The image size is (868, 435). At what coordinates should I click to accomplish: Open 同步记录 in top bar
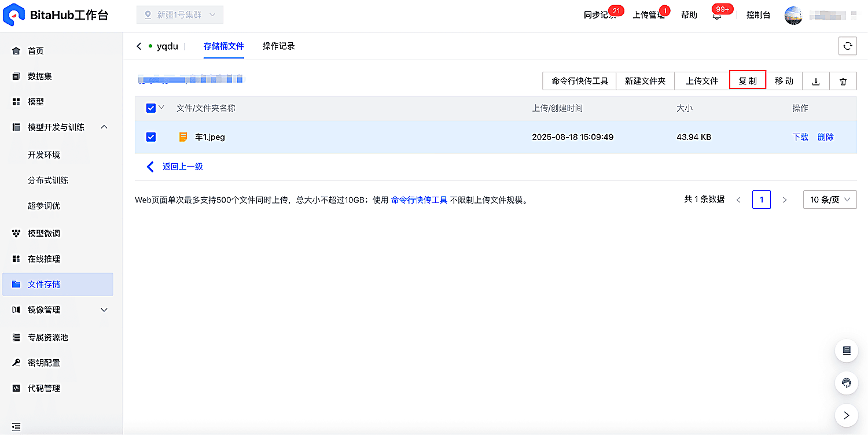[x=600, y=15]
